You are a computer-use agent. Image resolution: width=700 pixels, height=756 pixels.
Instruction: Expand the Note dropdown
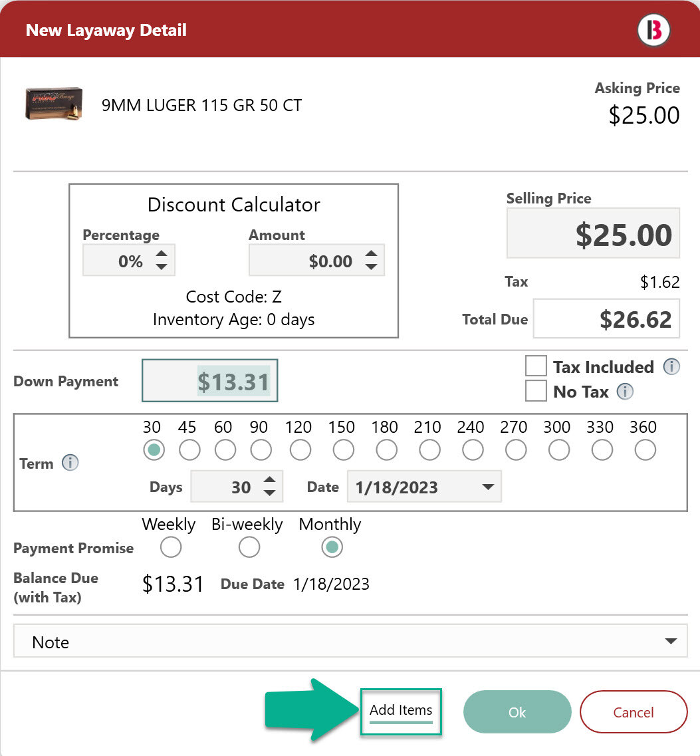[671, 642]
